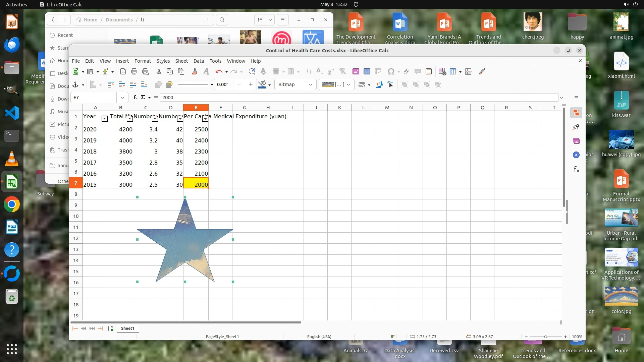Click the Export as PDF icon
644x362 pixels.
point(123,71)
